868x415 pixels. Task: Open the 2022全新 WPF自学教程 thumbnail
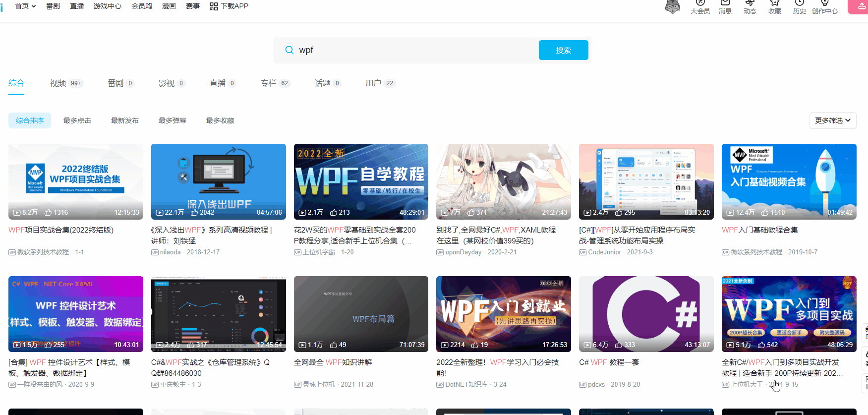tap(361, 181)
